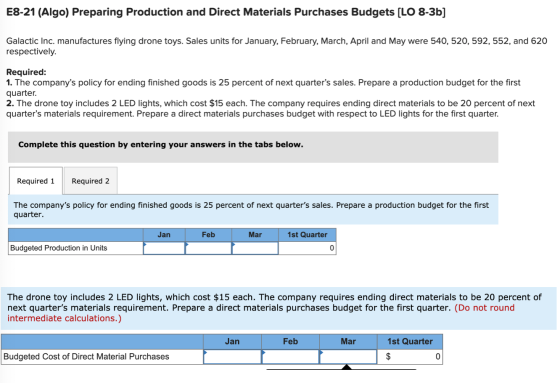Click the Budgeted Production in Units label
The height and width of the screenshot is (383, 560).
59,248
